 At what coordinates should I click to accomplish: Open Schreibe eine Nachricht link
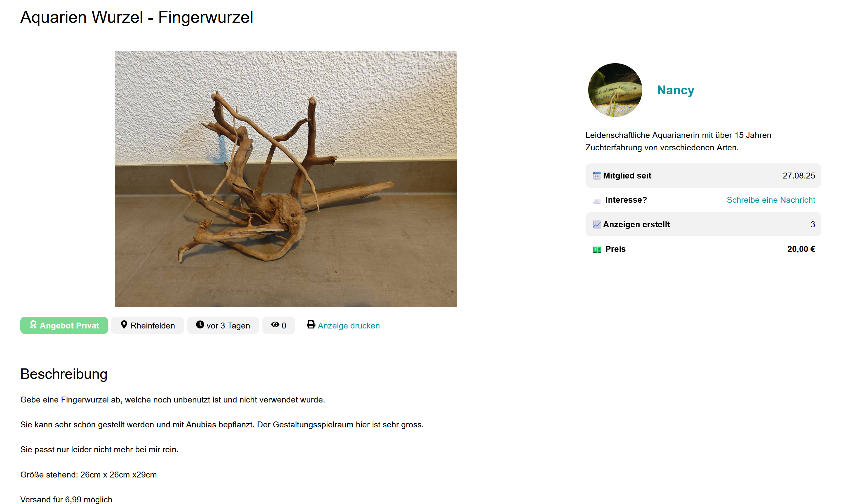pyautogui.click(x=771, y=200)
